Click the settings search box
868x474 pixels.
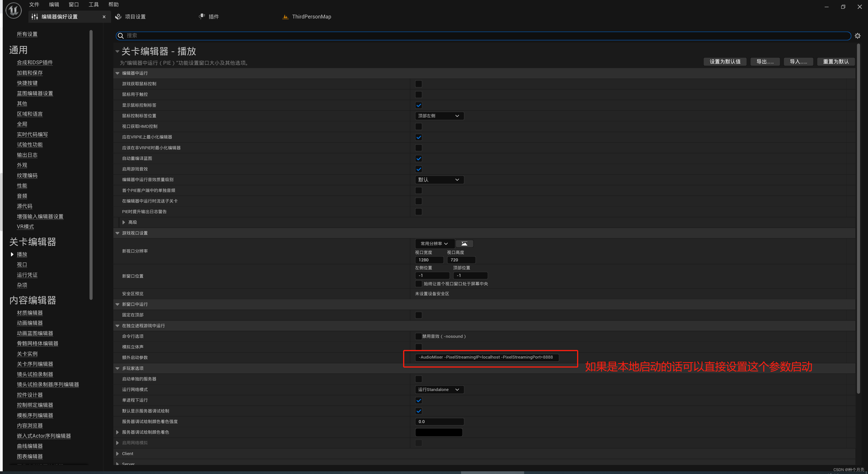click(483, 36)
